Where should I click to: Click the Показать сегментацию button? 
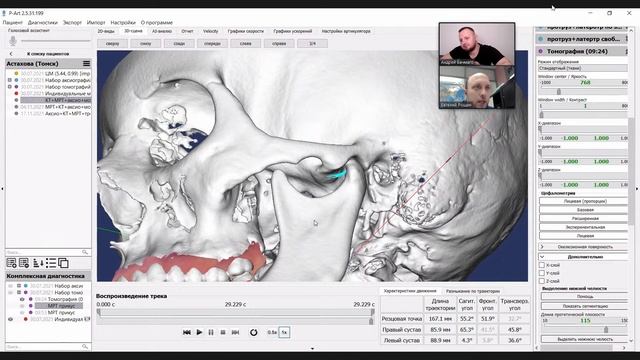point(585,306)
